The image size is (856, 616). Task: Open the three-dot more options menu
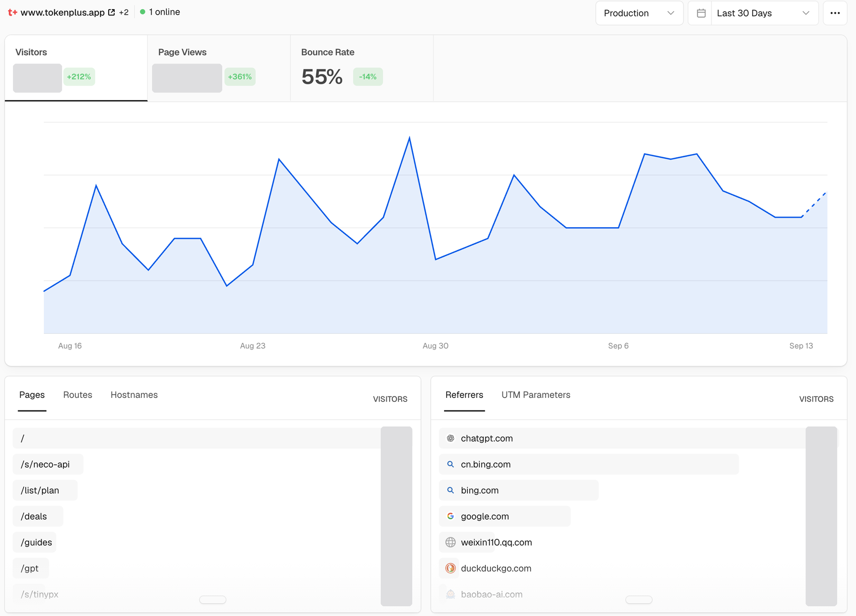click(835, 13)
